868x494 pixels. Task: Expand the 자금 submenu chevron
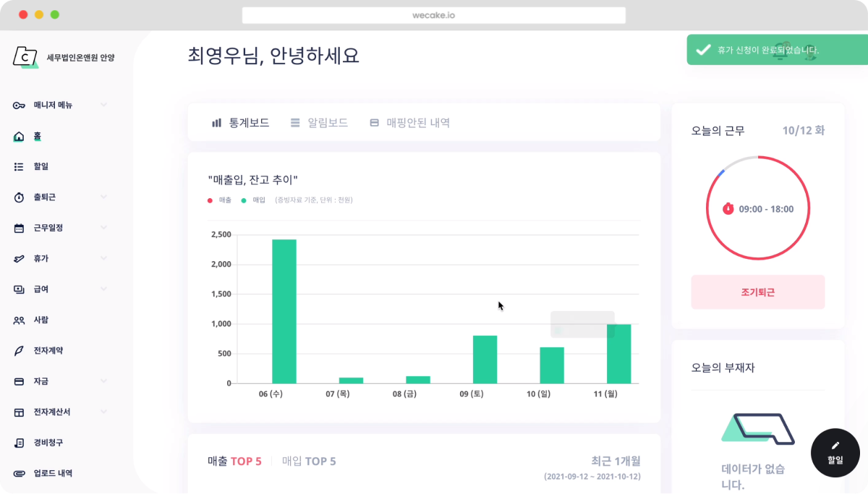pos(103,381)
